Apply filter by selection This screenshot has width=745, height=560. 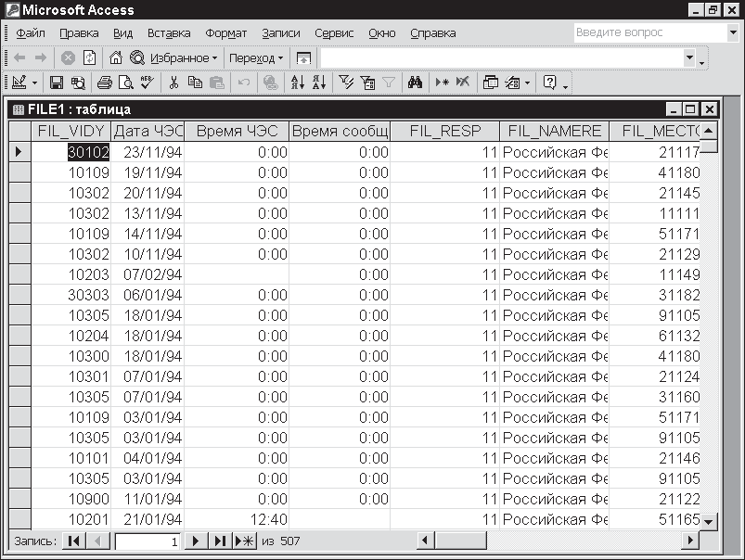346,83
